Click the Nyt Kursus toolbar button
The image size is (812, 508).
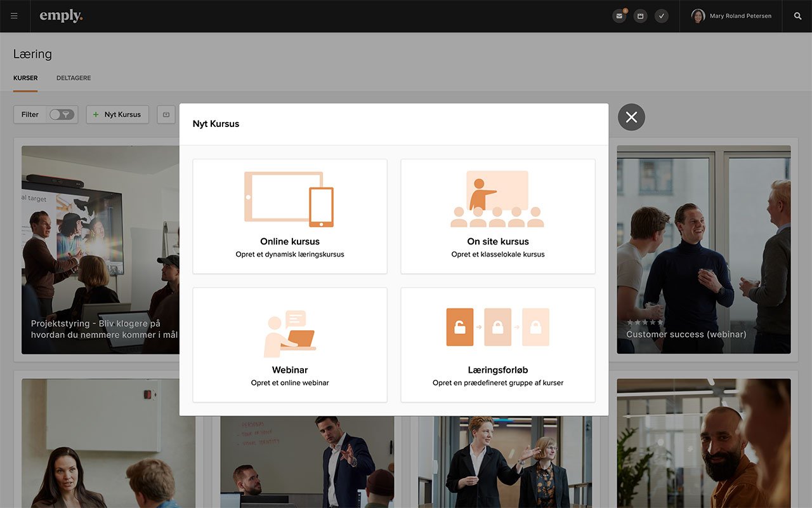pos(117,114)
